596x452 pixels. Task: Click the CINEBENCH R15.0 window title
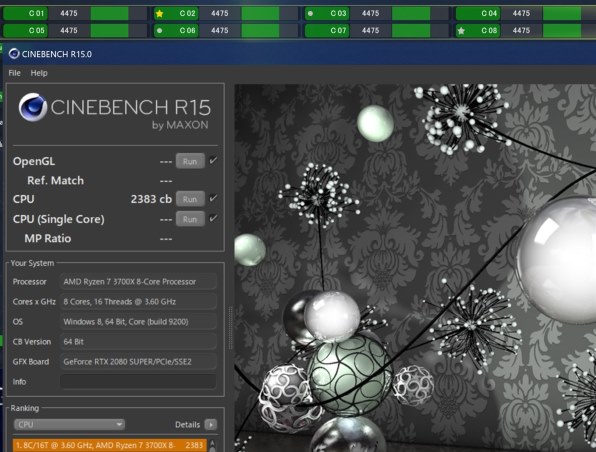pos(57,54)
